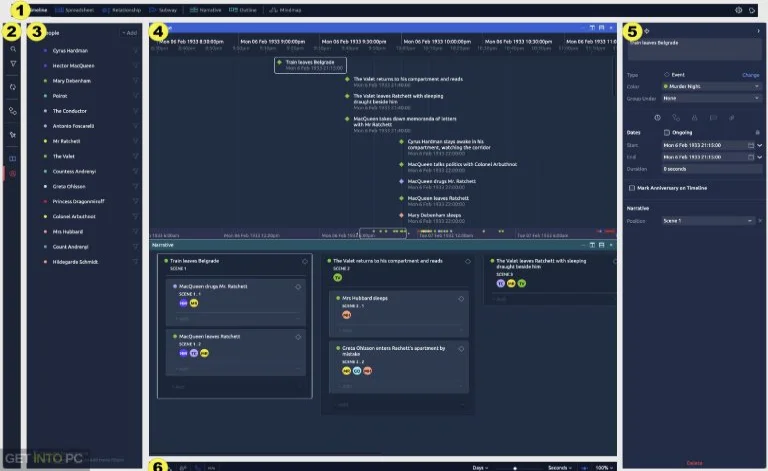The image size is (768, 471).
Task: Open the Group Under dropdown
Action: (x=711, y=98)
